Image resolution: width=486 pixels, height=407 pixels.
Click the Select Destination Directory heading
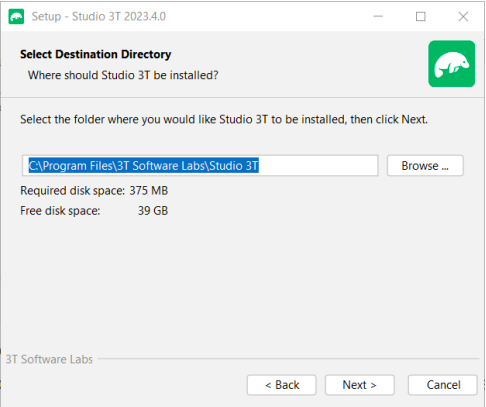tap(96, 54)
